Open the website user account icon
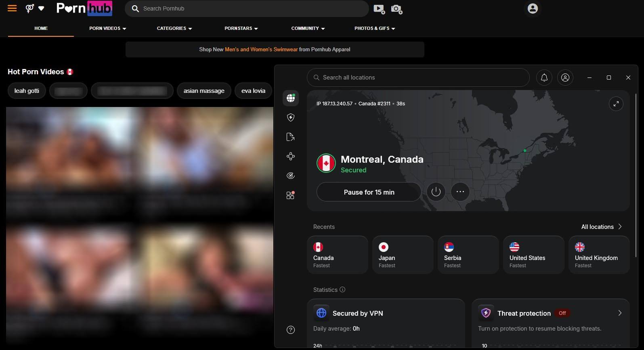The width and height of the screenshot is (644, 350). pos(533,8)
